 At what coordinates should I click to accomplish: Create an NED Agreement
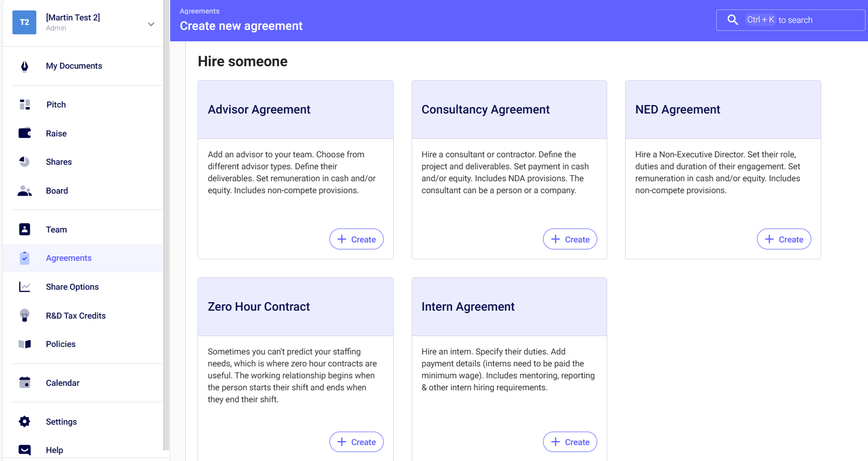(x=784, y=239)
